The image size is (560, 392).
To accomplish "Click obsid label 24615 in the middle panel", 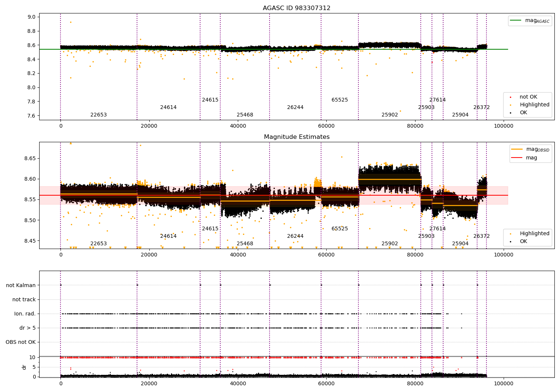I will tap(210, 229).
